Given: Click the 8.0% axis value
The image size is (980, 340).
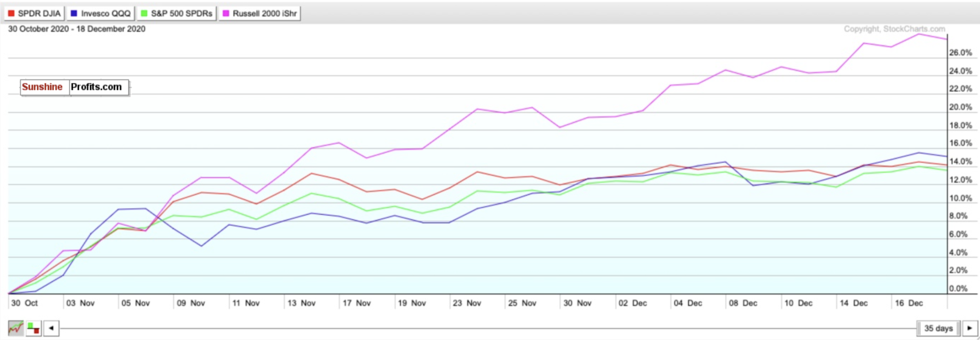Looking at the screenshot, I should tap(958, 216).
